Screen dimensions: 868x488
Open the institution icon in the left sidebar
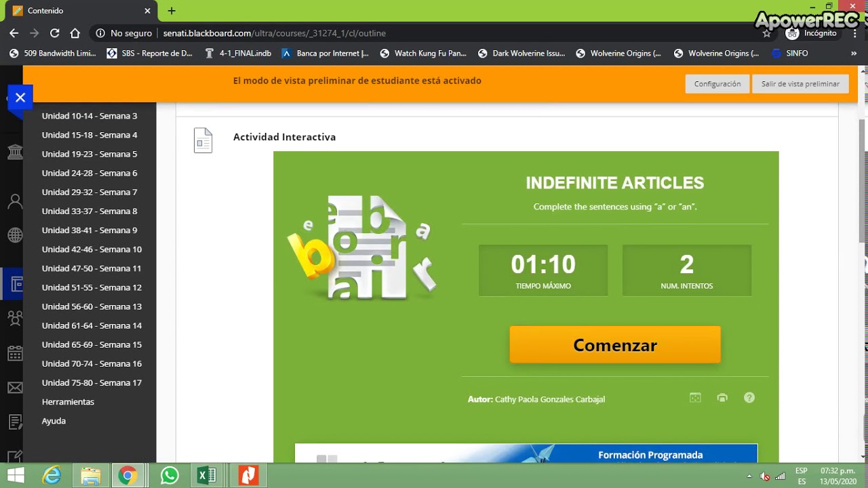(x=15, y=151)
